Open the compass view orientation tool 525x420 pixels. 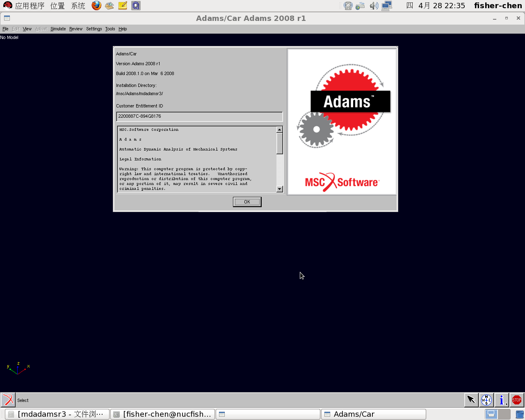(486, 400)
